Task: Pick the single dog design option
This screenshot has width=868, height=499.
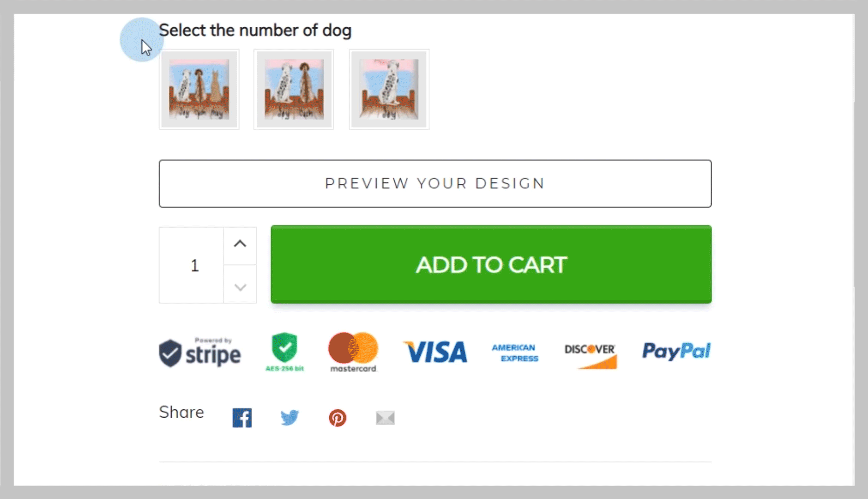Action: coord(389,90)
